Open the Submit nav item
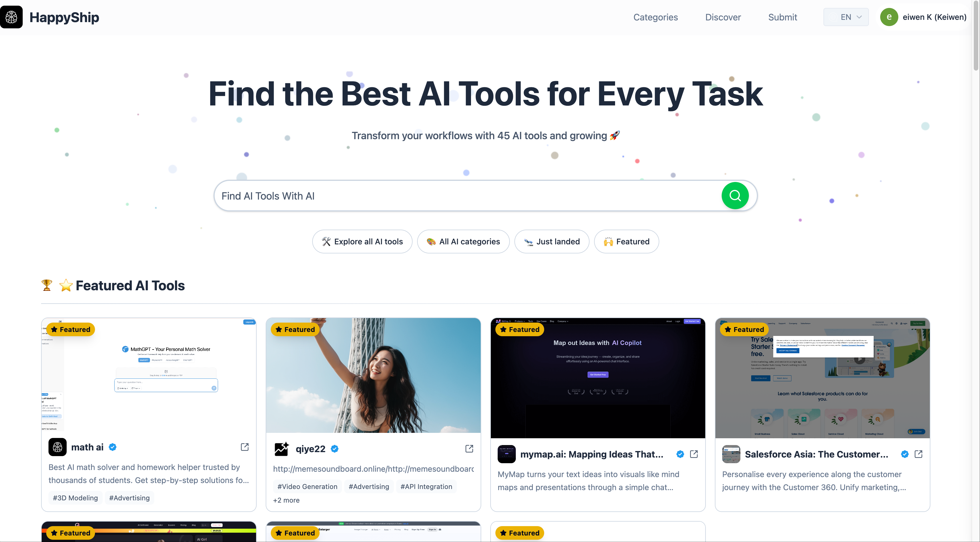The width and height of the screenshot is (980, 542). pyautogui.click(x=782, y=17)
